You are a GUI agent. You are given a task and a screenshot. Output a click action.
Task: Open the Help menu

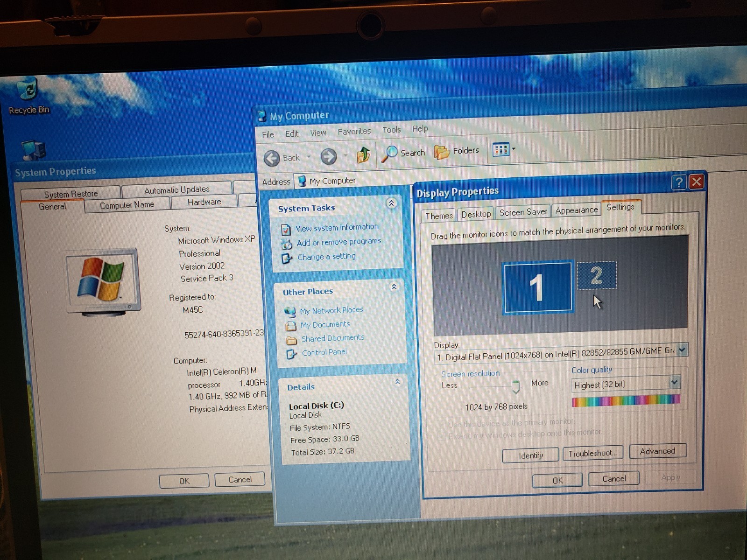tap(420, 129)
